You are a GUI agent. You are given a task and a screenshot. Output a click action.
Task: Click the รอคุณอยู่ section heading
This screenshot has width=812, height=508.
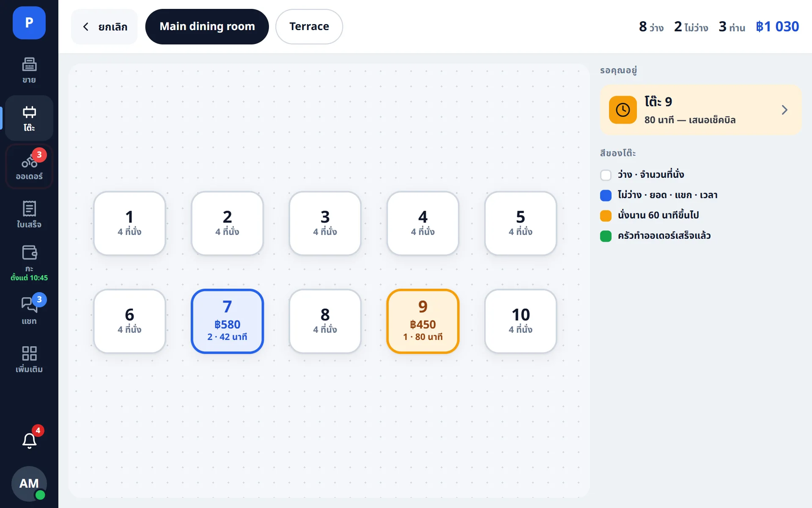tap(618, 70)
